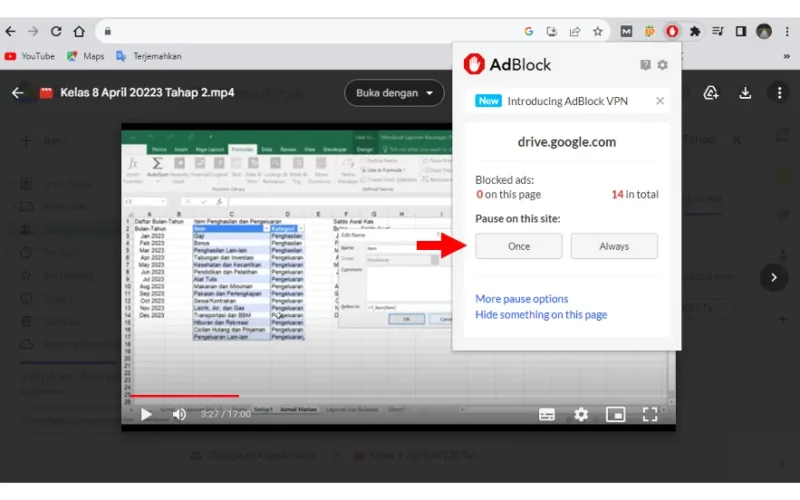
Task: Enter fullscreen video mode
Action: (x=649, y=414)
